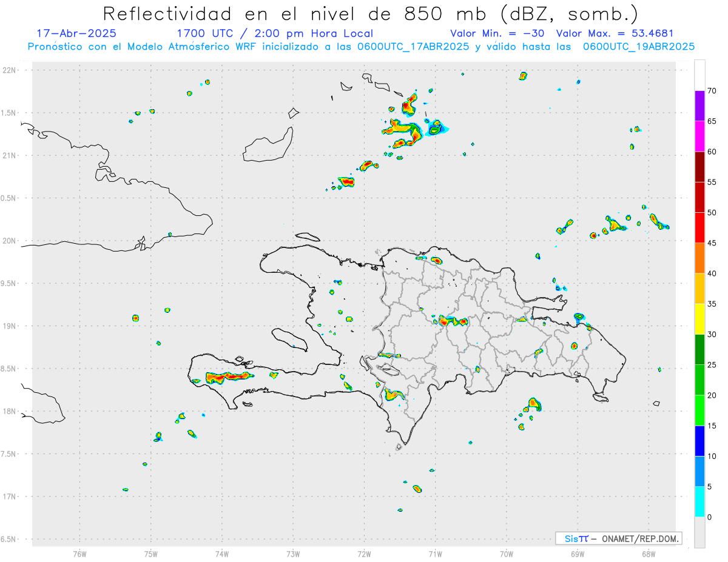Click the cyan 0–5 dBZ color bar segment
Image resolution: width=728 pixels, height=562 pixels.
(x=699, y=501)
